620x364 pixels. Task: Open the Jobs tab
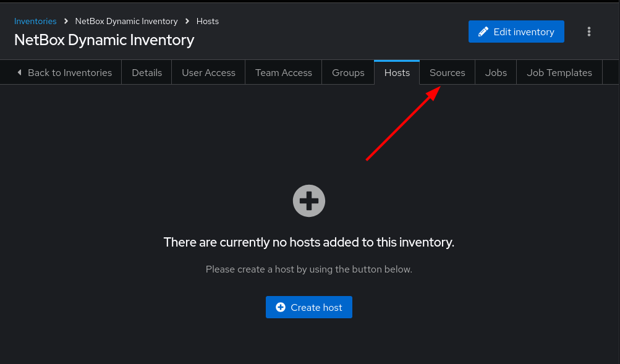[496, 73]
